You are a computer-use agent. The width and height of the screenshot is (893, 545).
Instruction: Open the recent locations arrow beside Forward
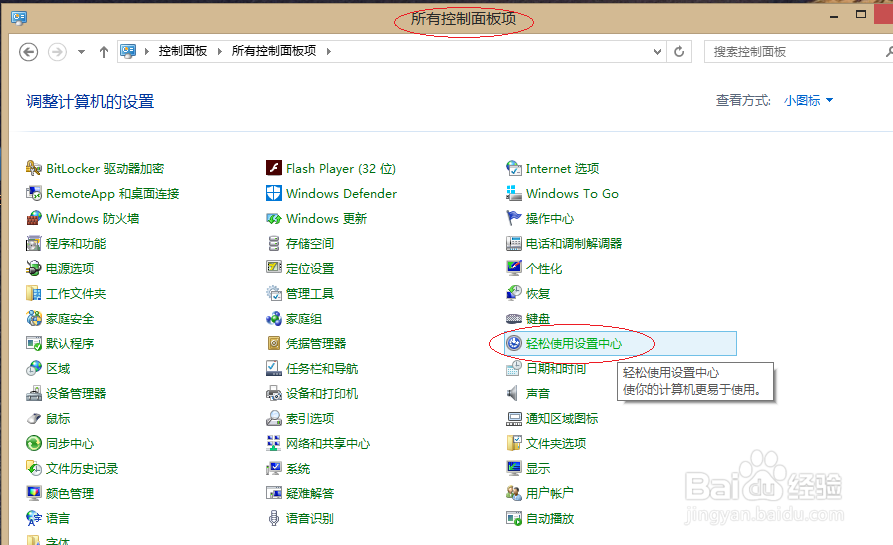point(81,52)
